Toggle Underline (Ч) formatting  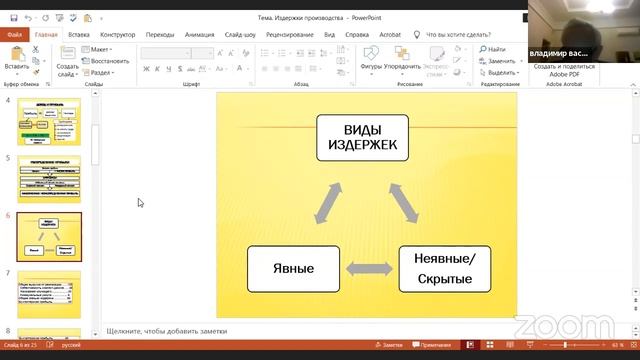coord(169,69)
